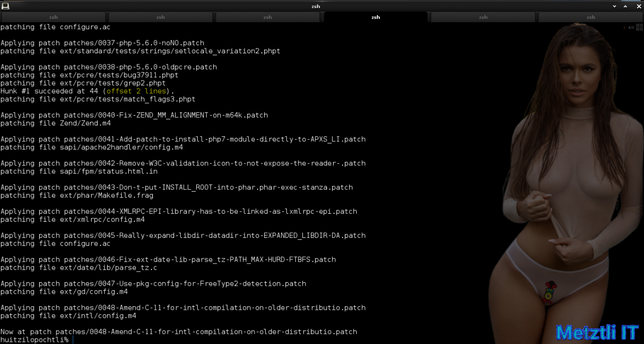Minimize the zsh terminal window
This screenshot has width=644, height=344.
pyautogui.click(x=614, y=6)
